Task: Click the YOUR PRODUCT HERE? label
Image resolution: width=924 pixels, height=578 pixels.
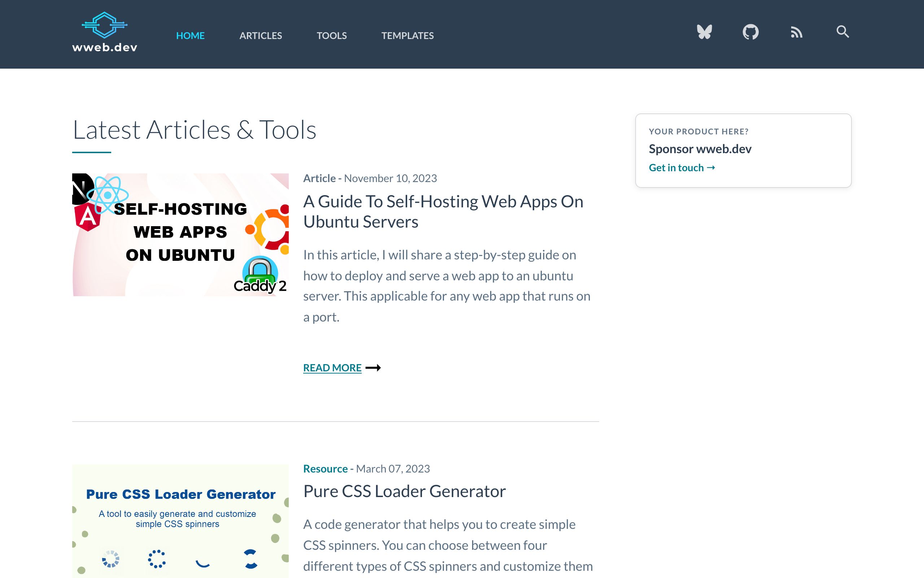Action: click(699, 131)
